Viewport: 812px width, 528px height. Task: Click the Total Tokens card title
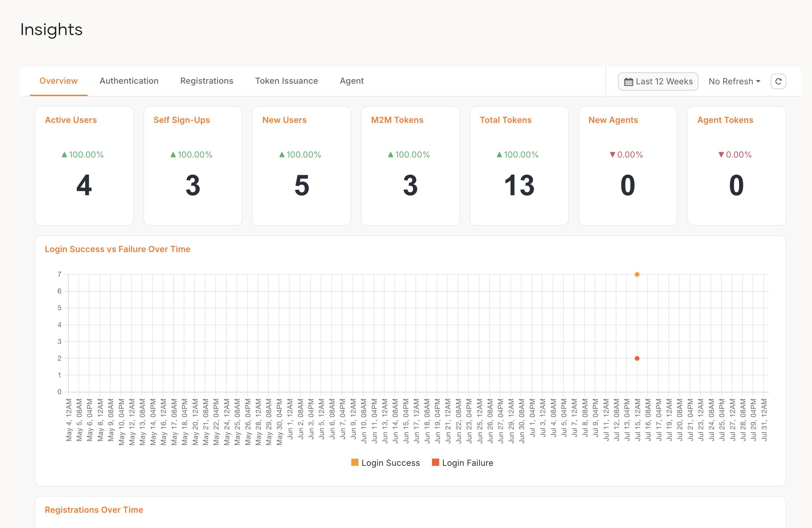[x=506, y=120]
